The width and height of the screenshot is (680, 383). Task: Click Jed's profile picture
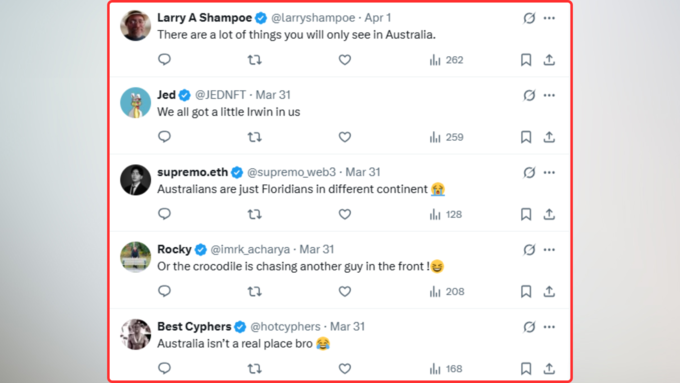135,102
